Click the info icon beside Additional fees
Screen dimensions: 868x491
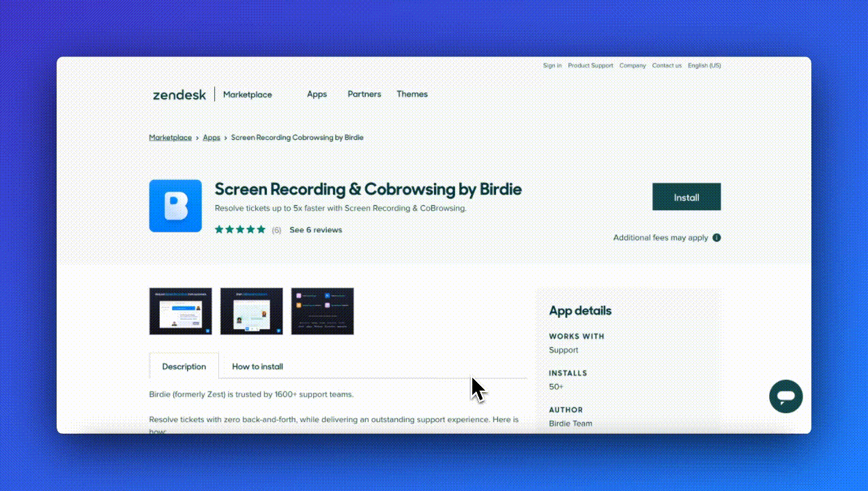(x=717, y=238)
